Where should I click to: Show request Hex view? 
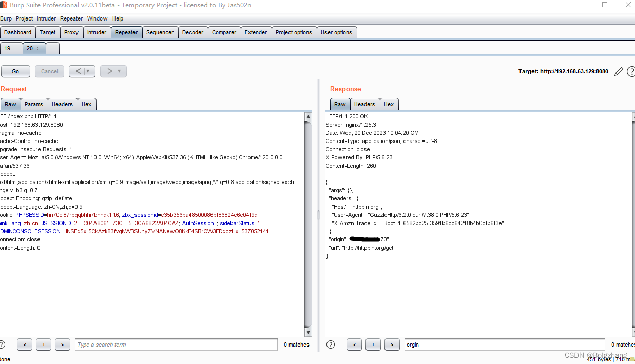pyautogui.click(x=87, y=104)
